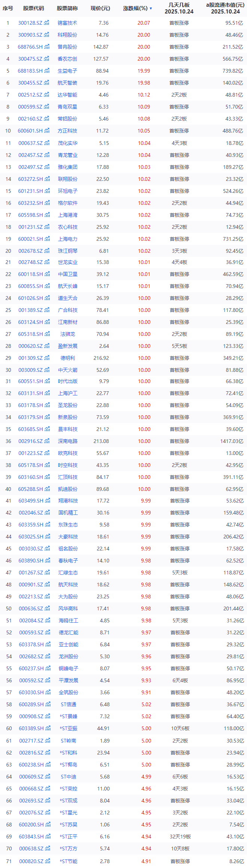Viewport: 247px width, 868px height.
Task: Sort by 涨跌幅(%) dropdown arrow
Action: (151, 8)
